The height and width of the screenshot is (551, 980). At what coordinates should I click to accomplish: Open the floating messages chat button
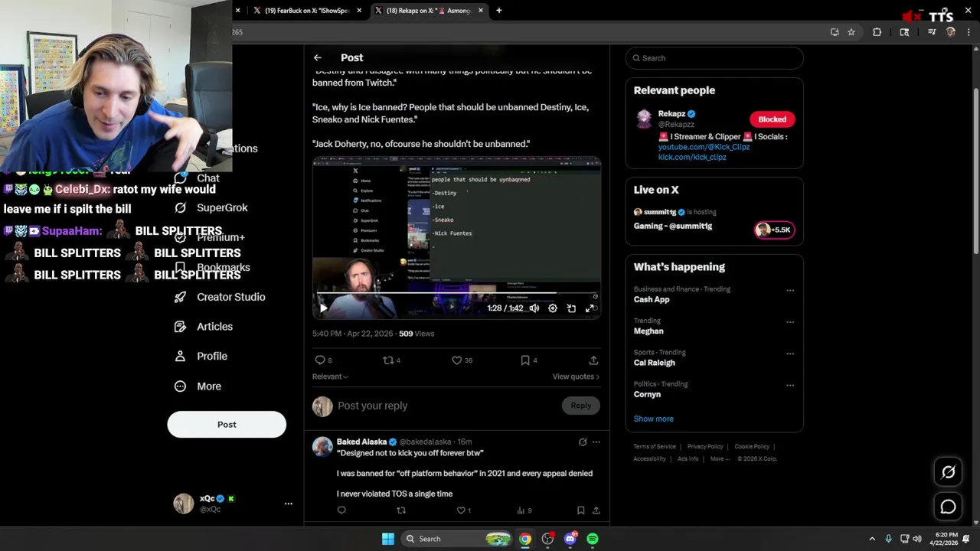948,507
